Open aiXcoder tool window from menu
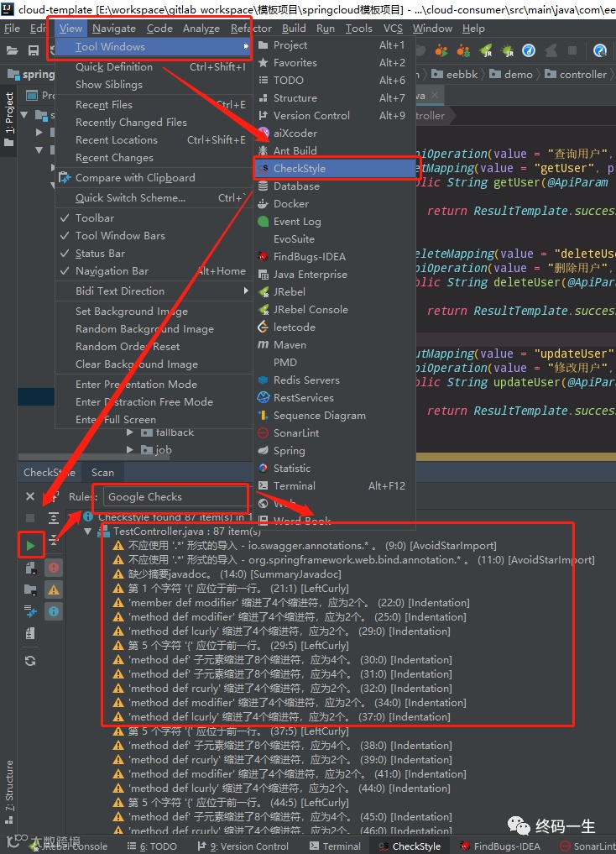Viewport: 616px width, 854px height. (x=334, y=133)
